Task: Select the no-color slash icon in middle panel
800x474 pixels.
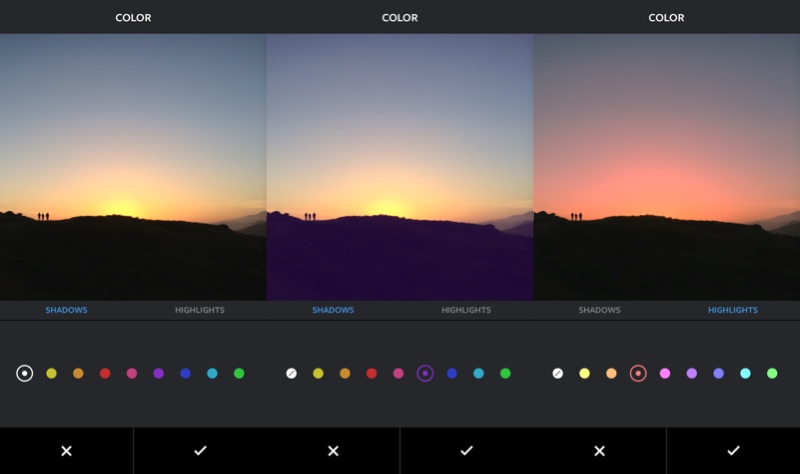Action: click(x=291, y=373)
